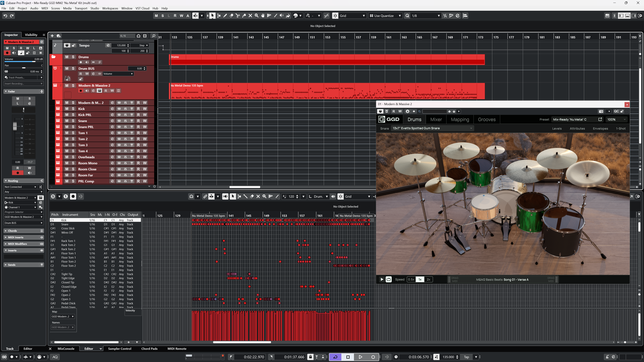Click the Tap tempo button
The height and width of the screenshot is (362, 644).
point(466,357)
